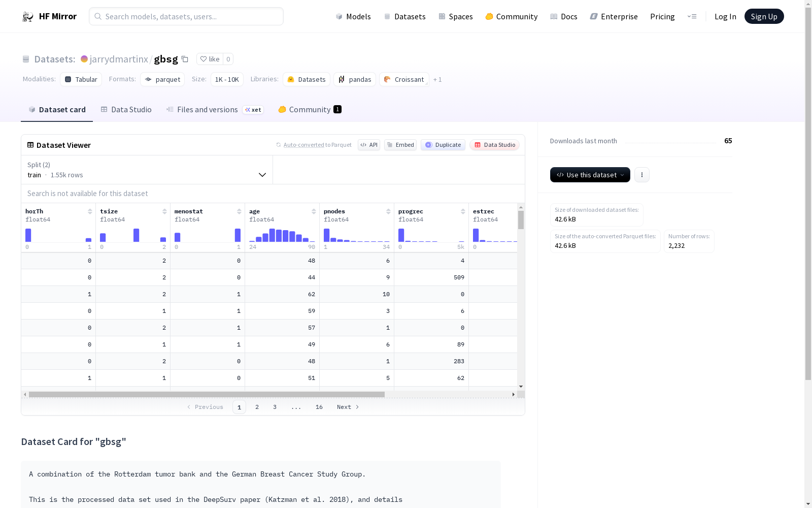
Task: Click the navigation overflow menu icon
Action: pos(692,17)
